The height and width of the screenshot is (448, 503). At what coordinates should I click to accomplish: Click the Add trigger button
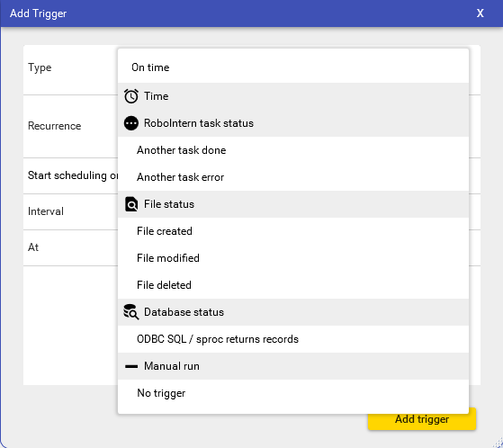point(422,419)
